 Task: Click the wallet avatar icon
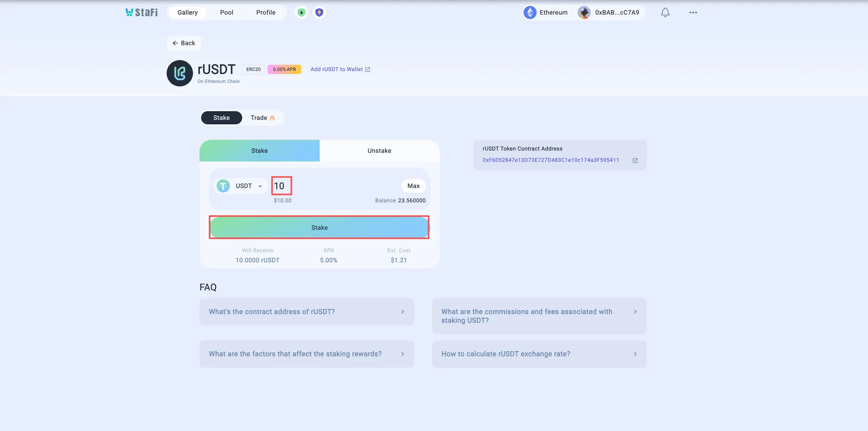tap(584, 13)
